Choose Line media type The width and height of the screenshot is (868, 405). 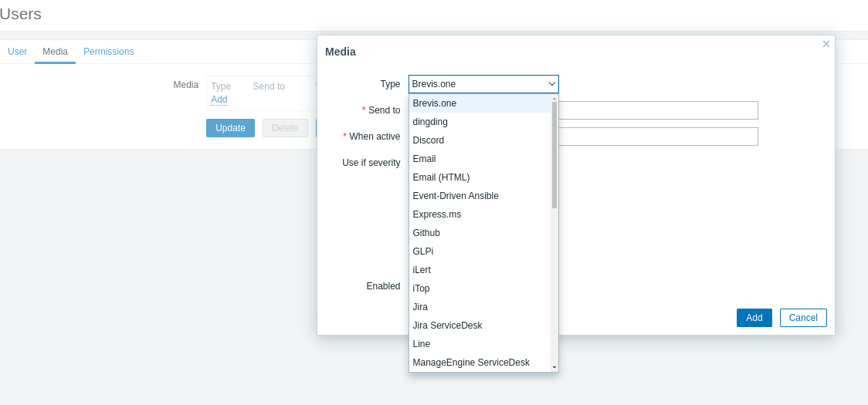pyautogui.click(x=480, y=344)
